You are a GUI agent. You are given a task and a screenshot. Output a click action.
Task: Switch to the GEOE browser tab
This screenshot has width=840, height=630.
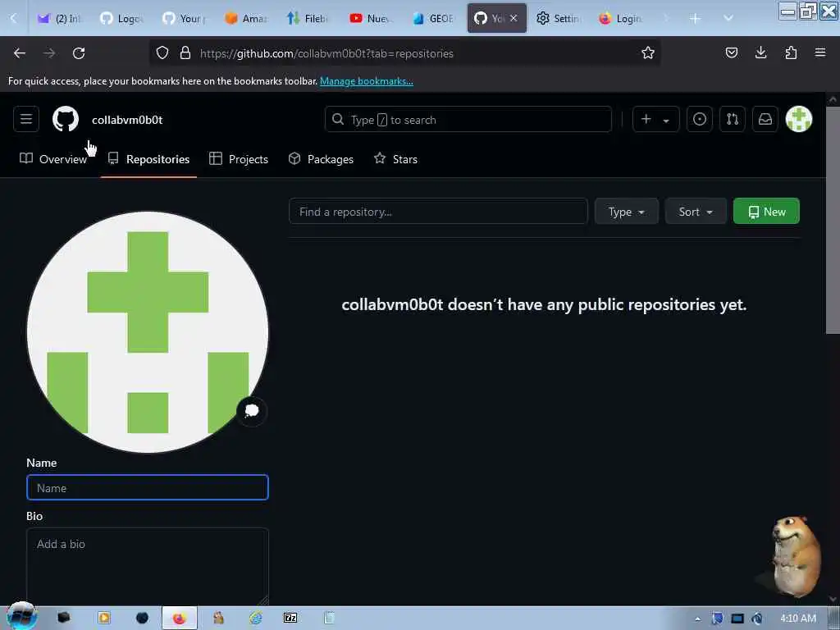tap(434, 18)
